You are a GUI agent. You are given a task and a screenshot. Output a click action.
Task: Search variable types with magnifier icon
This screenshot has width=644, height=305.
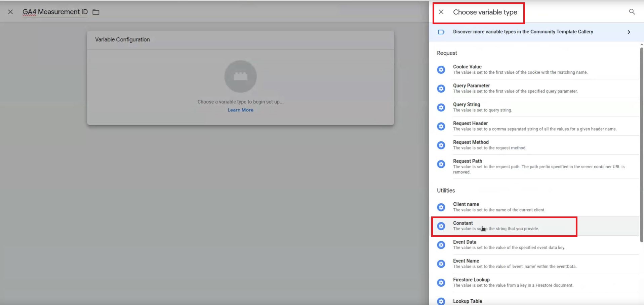click(x=632, y=12)
